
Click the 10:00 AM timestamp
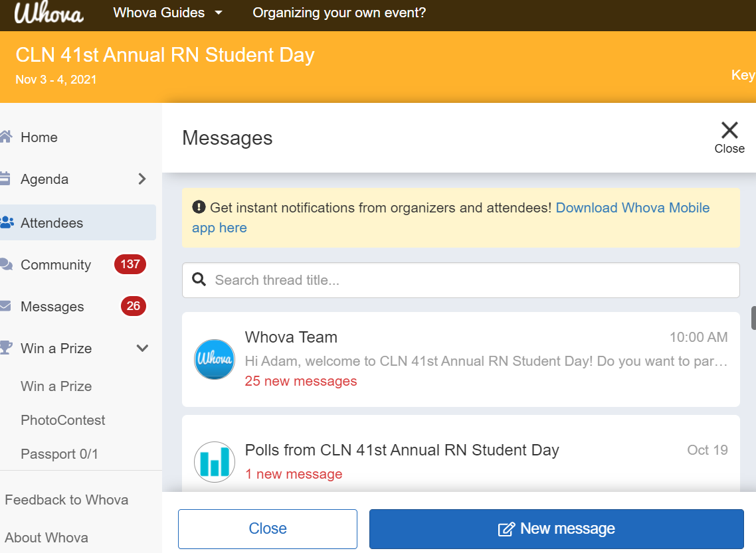click(x=698, y=337)
